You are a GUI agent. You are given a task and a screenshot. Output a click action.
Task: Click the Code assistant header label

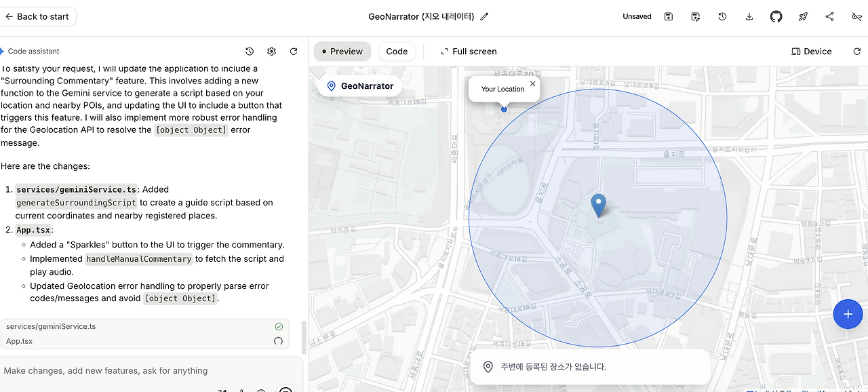click(33, 51)
